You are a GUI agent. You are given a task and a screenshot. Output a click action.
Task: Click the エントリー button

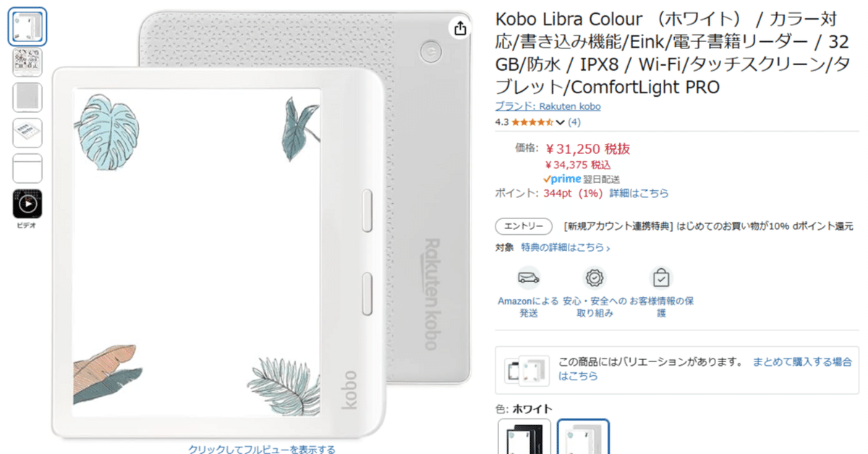(x=524, y=226)
